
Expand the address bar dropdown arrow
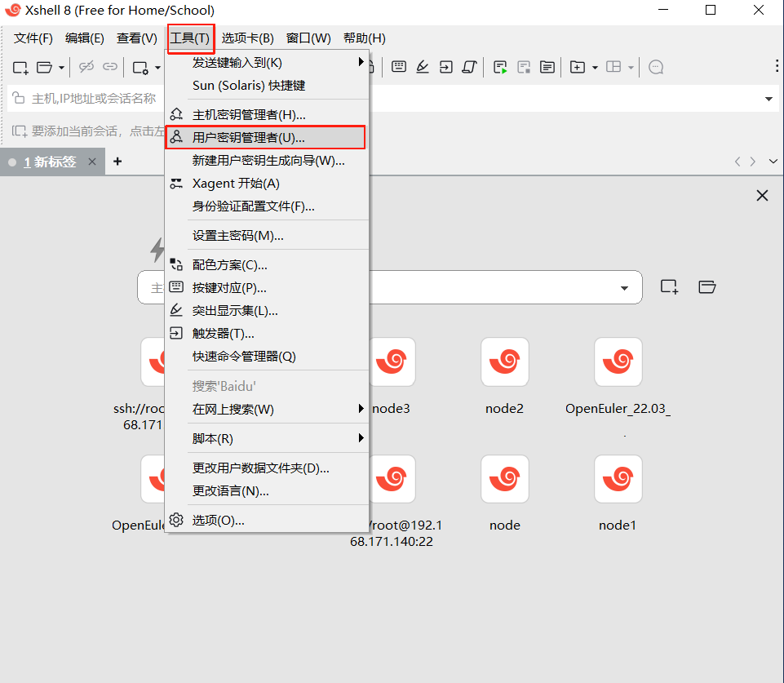769,99
